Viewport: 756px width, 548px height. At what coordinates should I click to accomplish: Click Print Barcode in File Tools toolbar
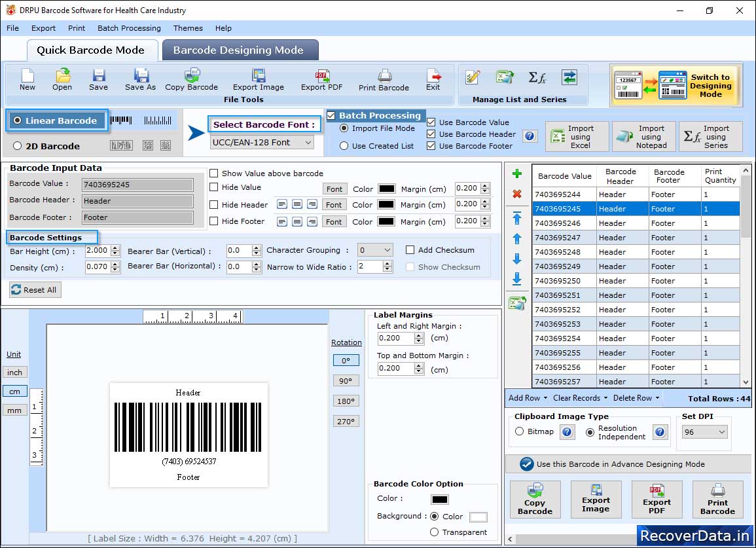click(x=384, y=80)
